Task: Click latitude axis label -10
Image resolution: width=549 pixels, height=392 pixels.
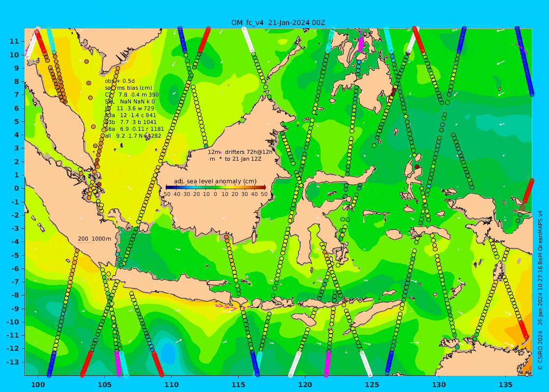Action: pos(13,322)
